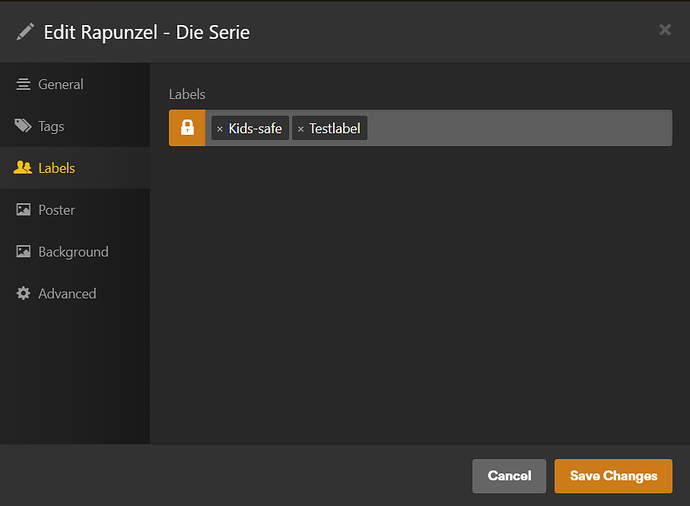Click the Cancel button
The image size is (690, 506).
click(509, 476)
